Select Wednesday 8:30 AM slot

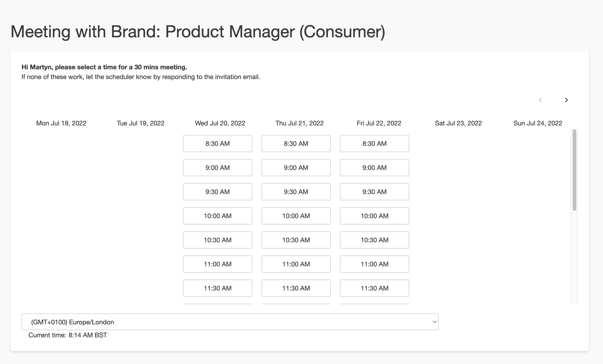click(x=217, y=144)
